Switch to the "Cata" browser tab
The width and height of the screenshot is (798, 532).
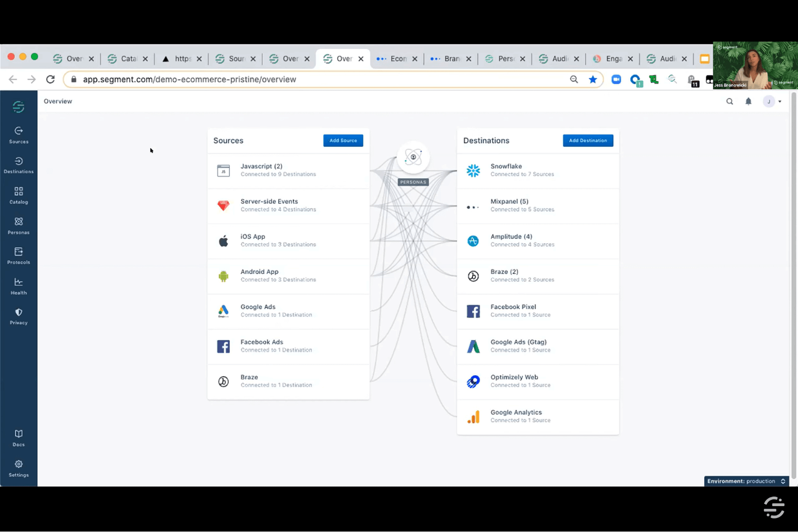coord(128,59)
